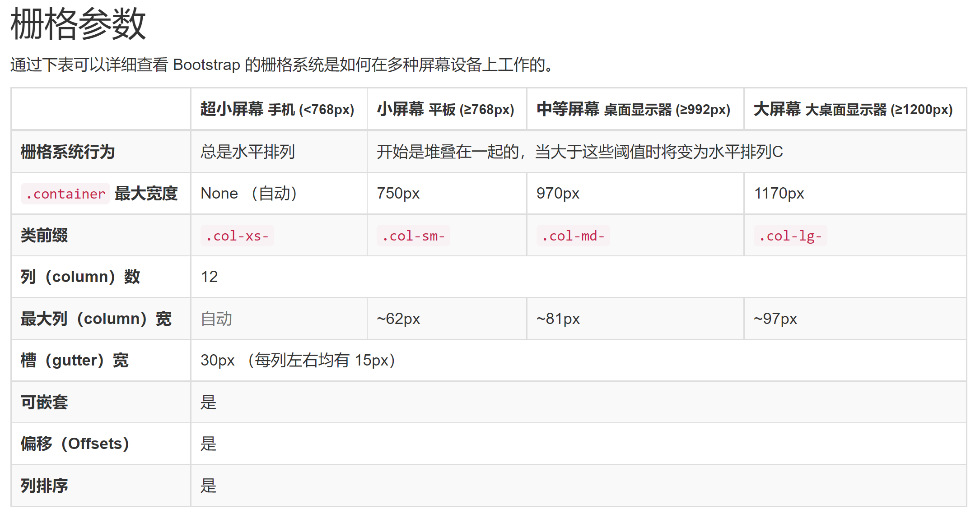Image resolution: width=980 pixels, height=523 pixels.
Task: Select the intro sentence mentioning Bootstrap
Action: (281, 65)
